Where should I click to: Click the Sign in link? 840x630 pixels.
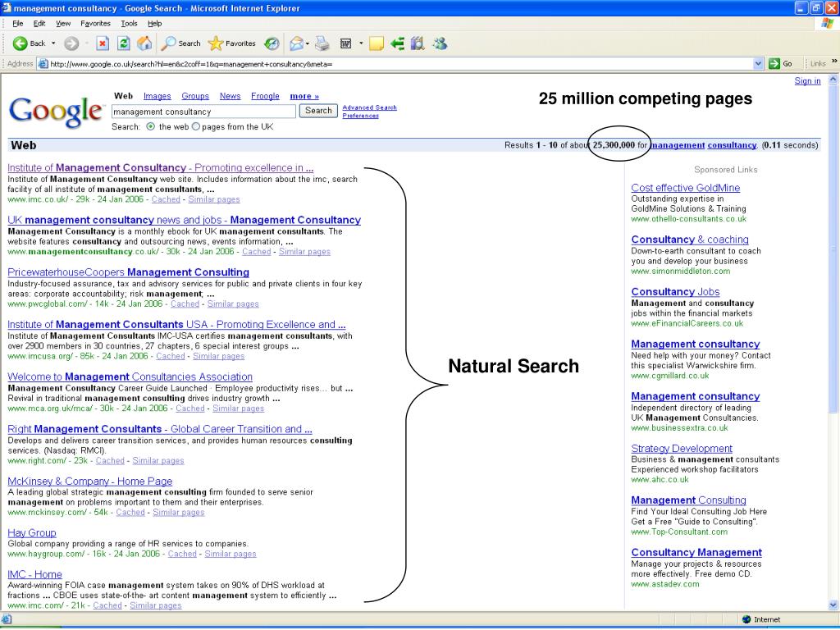807,81
